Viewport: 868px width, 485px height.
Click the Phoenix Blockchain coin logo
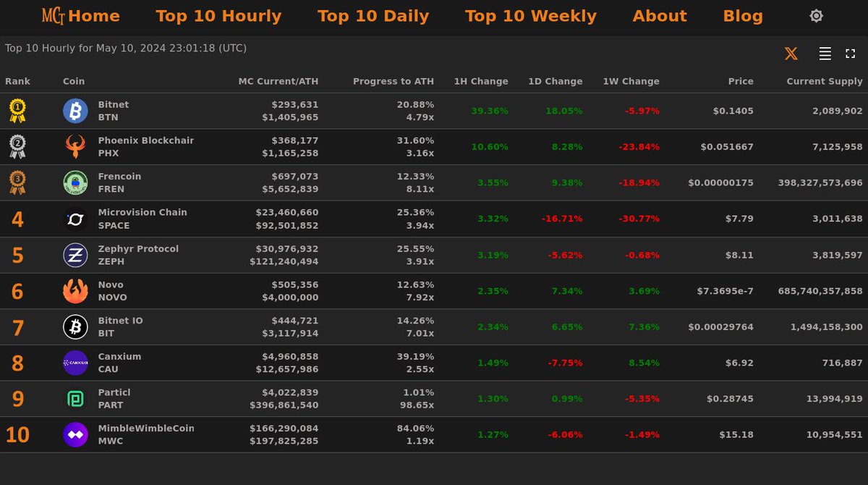(x=75, y=147)
